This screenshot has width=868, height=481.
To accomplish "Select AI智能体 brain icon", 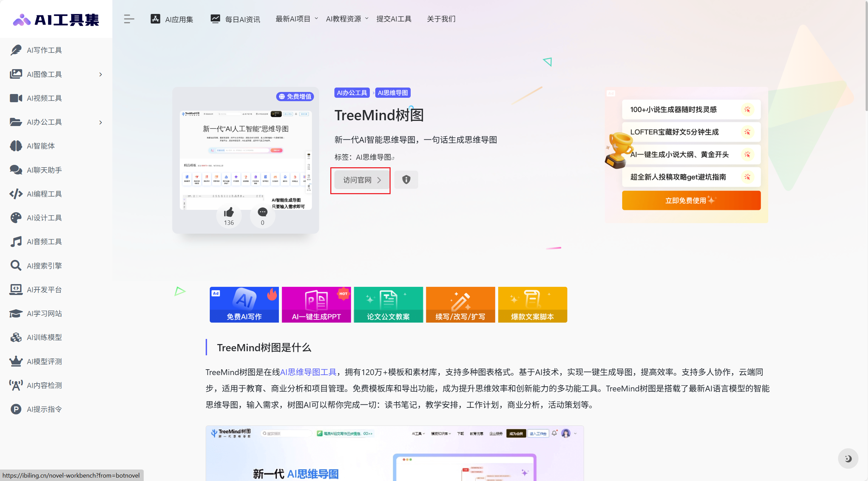I will click(16, 146).
